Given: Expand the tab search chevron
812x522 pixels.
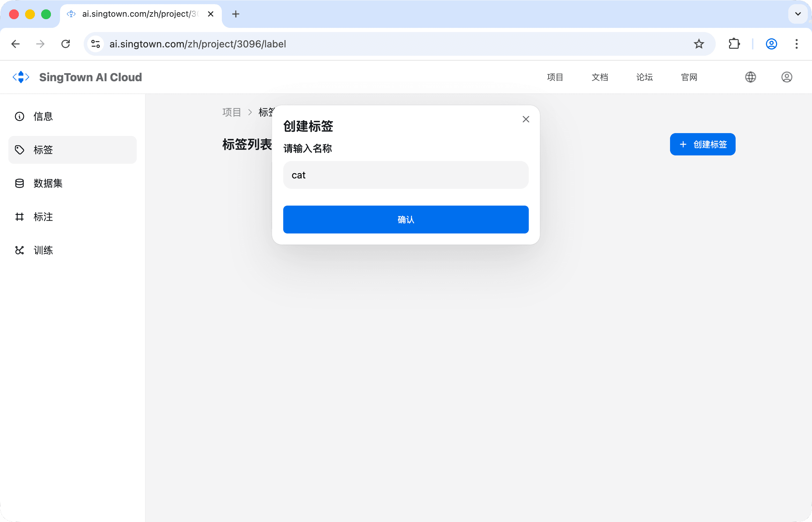Looking at the screenshot, I should pyautogui.click(x=798, y=14).
